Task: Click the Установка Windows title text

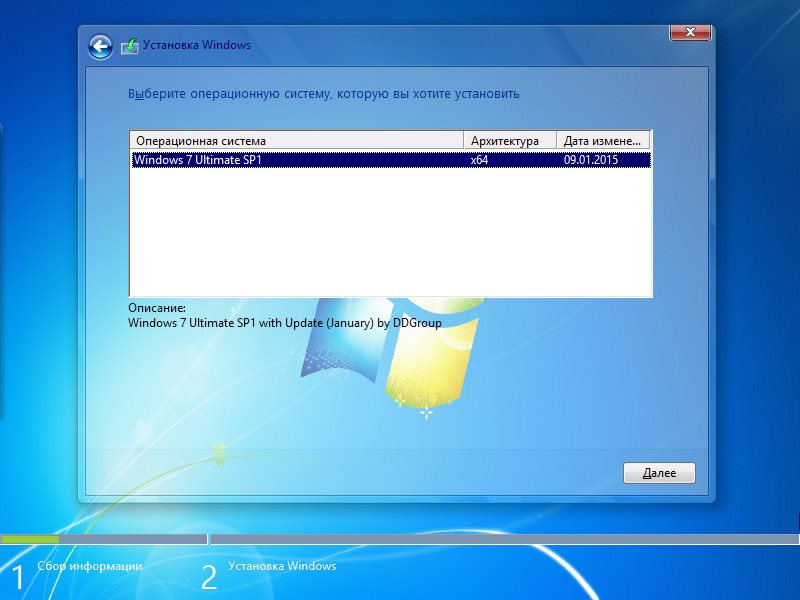Action: coord(199,45)
